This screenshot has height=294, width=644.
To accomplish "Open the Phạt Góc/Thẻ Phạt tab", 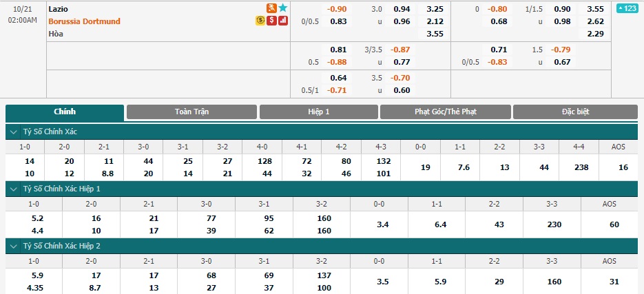I will tap(446, 112).
